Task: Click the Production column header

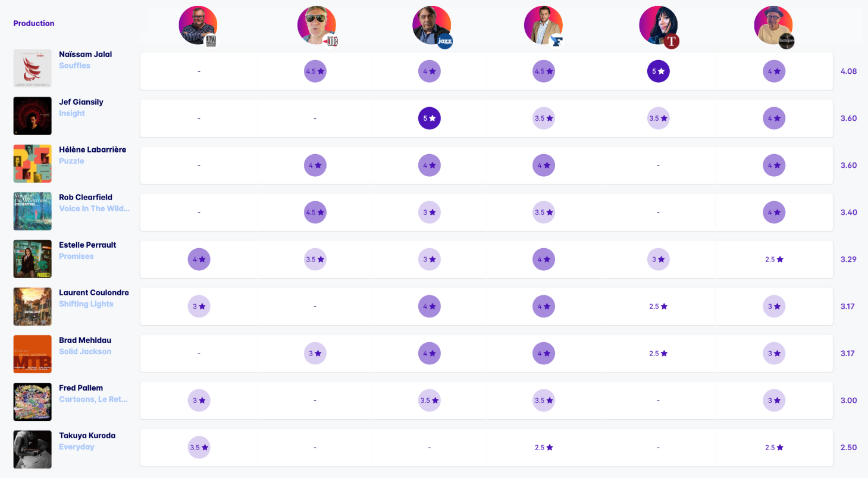Action: [x=34, y=23]
